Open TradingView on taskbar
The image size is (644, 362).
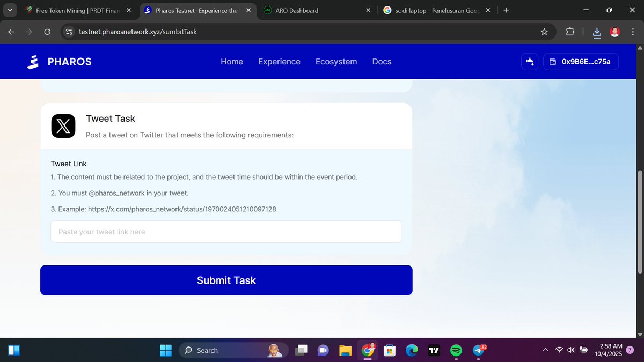click(434, 350)
